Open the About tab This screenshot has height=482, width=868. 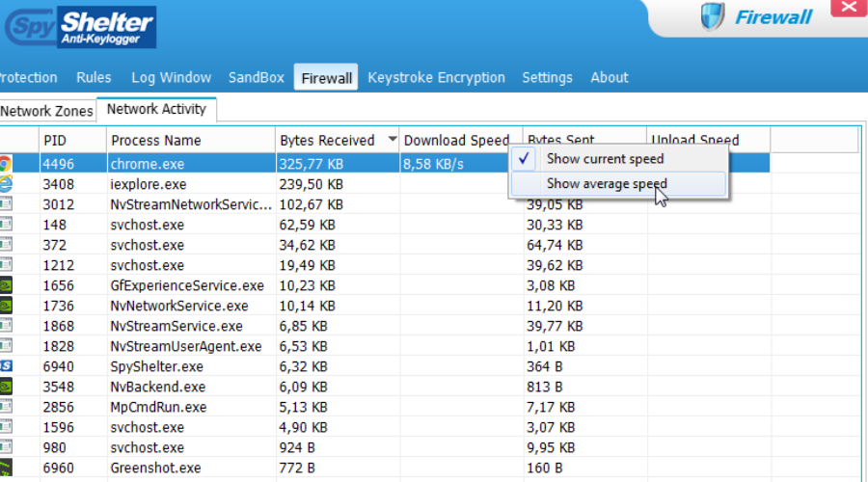point(609,77)
